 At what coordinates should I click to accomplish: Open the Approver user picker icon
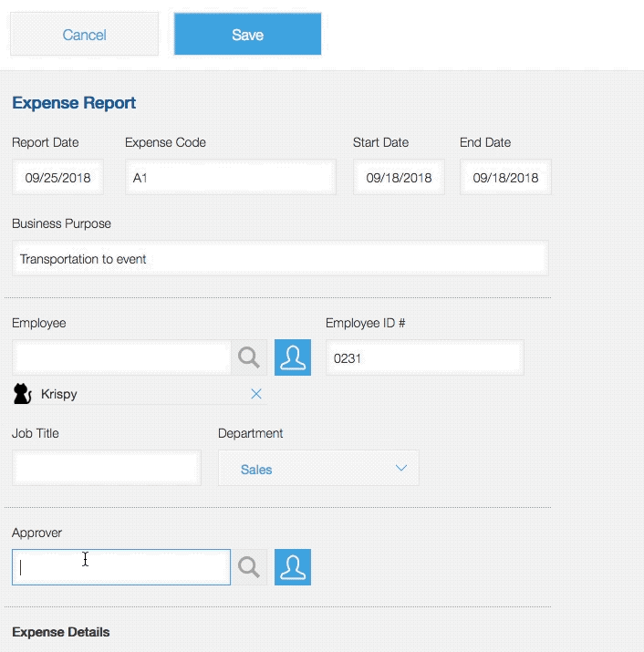point(293,567)
